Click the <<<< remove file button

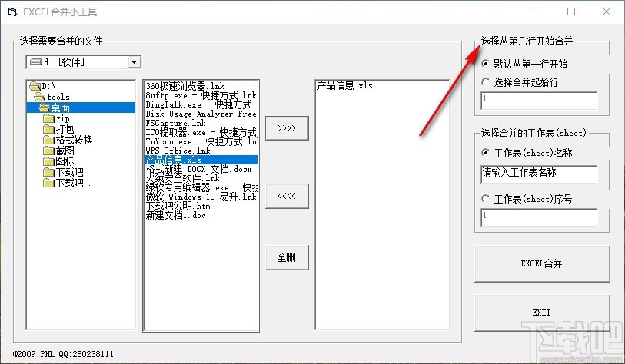[x=287, y=196]
